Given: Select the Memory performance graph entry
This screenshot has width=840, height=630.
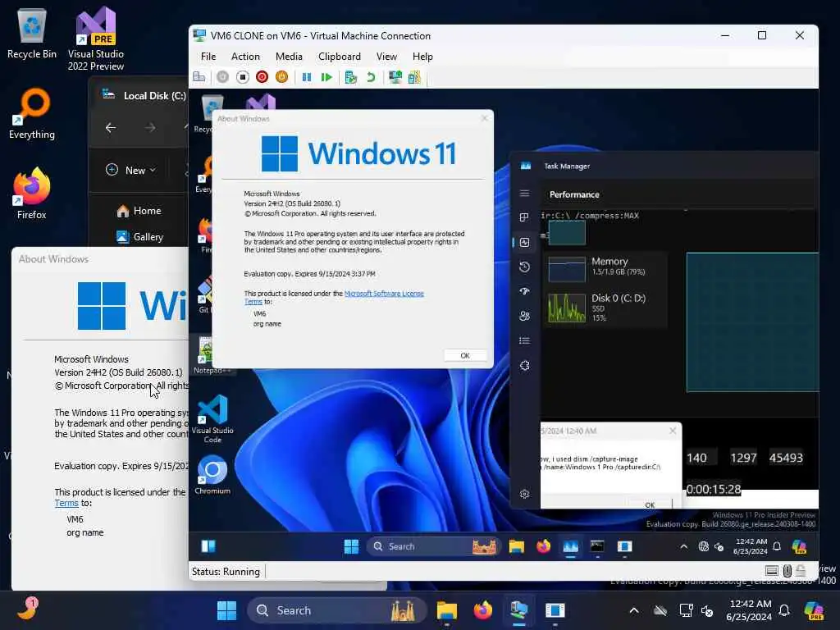Looking at the screenshot, I should click(x=605, y=268).
